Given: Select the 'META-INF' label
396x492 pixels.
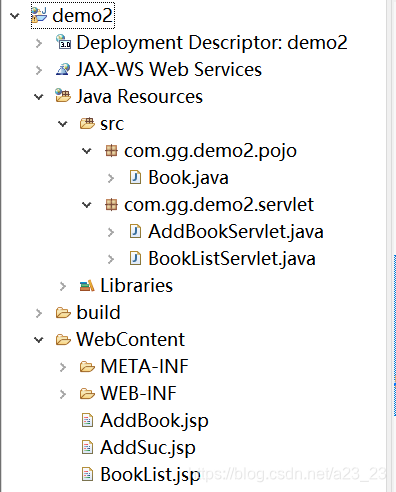Looking at the screenshot, I should pos(144,366).
